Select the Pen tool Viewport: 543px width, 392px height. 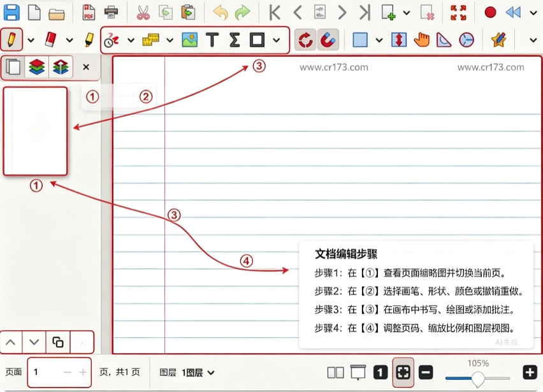[x=11, y=40]
